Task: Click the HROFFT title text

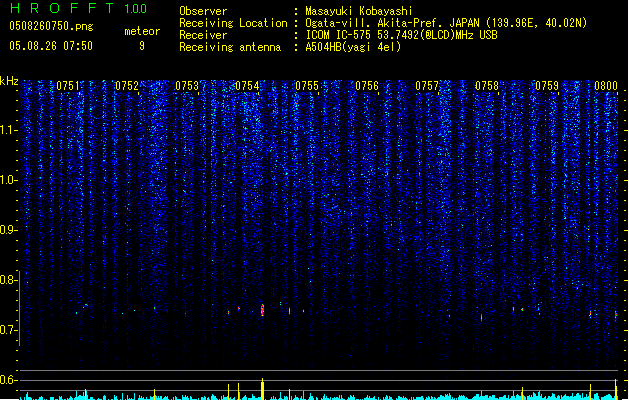Action: click(x=62, y=8)
